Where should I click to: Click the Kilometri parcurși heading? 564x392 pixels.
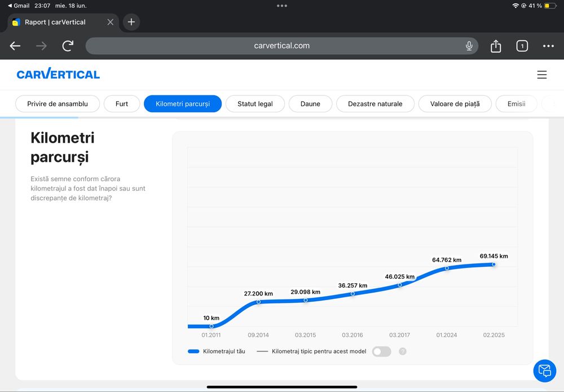(x=63, y=147)
